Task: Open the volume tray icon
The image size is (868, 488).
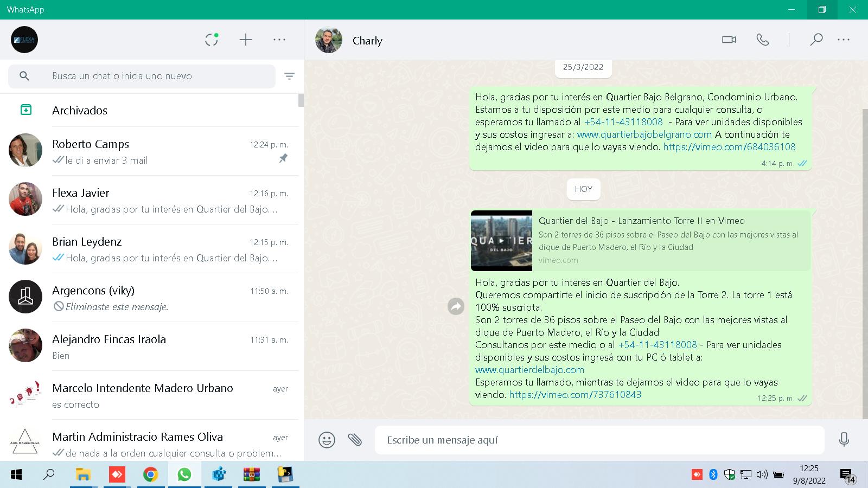Action: point(762,475)
